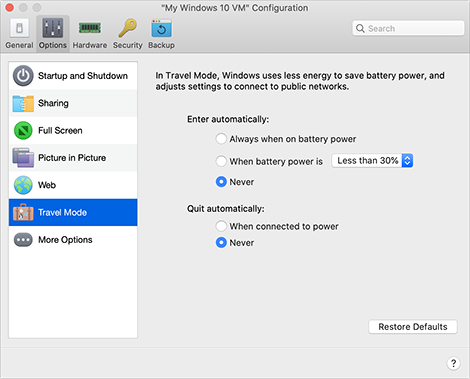The image size is (470, 379).
Task: Click the More Options ellipsis icon
Action: pyautogui.click(x=23, y=240)
